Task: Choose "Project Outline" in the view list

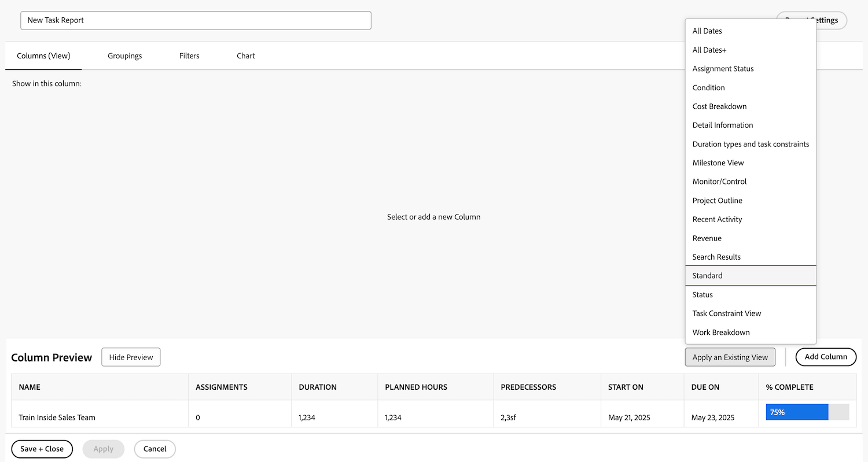Action: [717, 200]
